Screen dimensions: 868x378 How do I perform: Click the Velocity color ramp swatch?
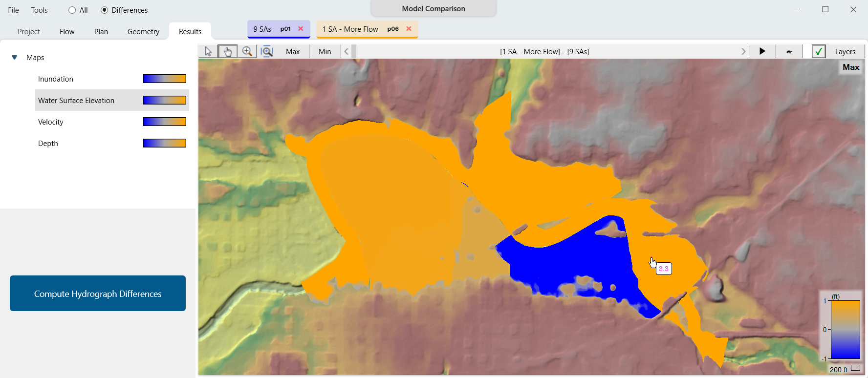[164, 122]
